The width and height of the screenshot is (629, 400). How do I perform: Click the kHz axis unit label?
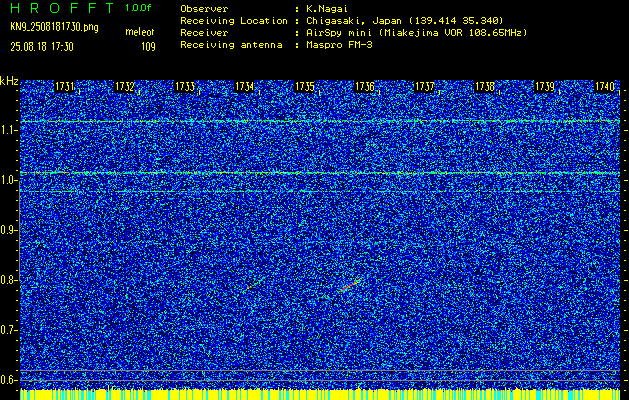tap(9, 81)
